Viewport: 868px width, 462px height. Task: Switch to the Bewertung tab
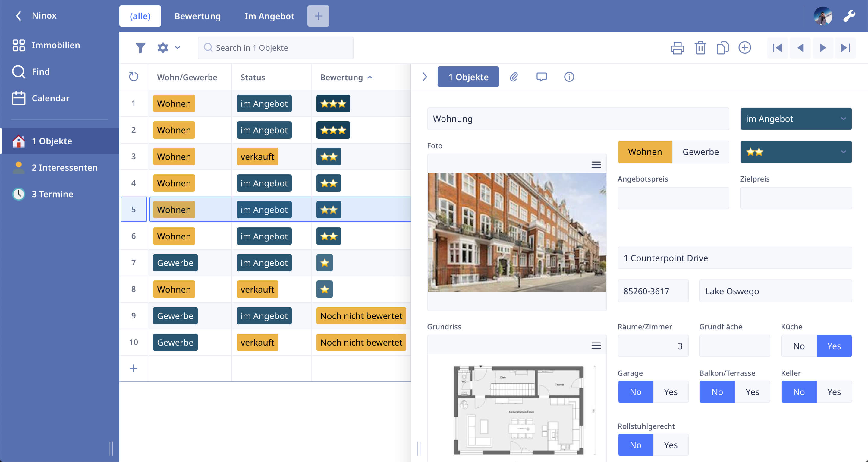pos(197,16)
